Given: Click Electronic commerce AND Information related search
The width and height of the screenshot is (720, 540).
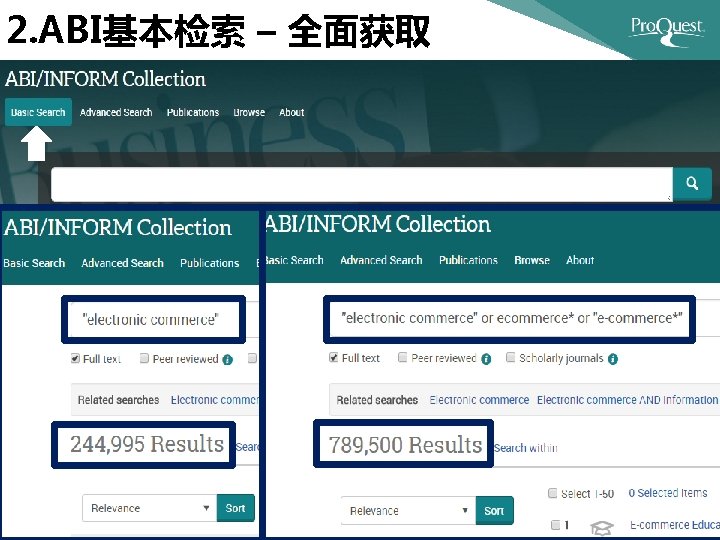Looking at the screenshot, I should tap(627, 400).
